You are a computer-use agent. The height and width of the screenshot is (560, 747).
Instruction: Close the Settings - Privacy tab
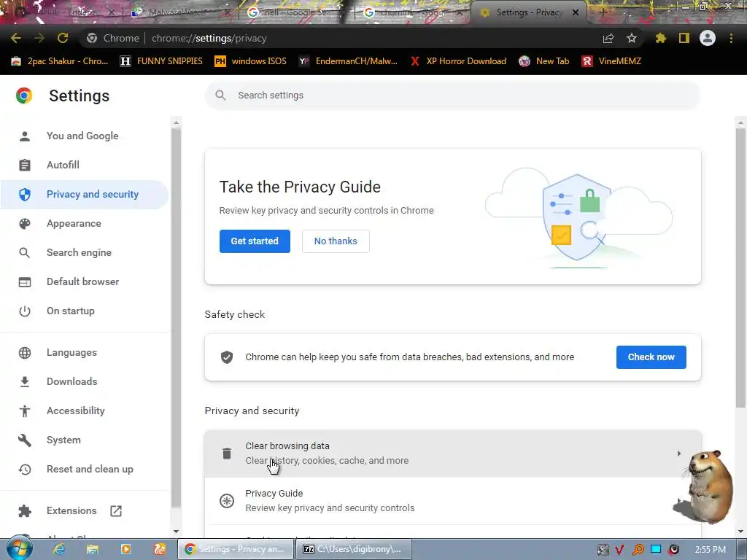(576, 12)
